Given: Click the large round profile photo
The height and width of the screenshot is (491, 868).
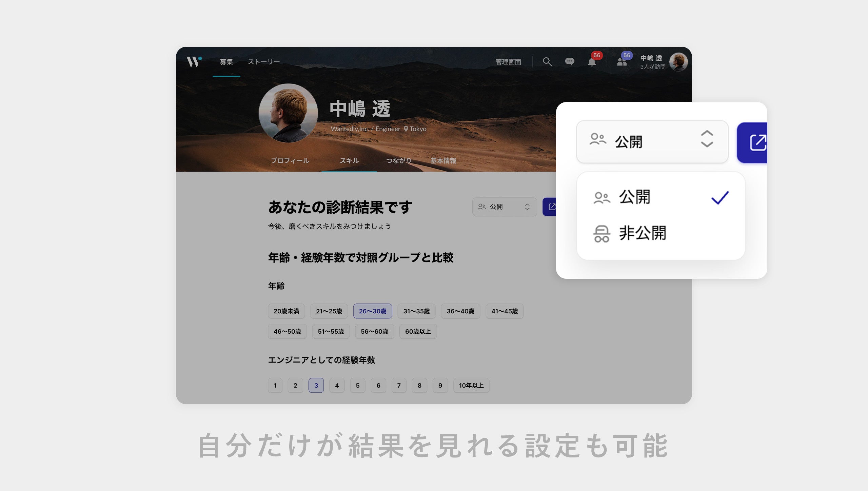Looking at the screenshot, I should coord(288,113).
